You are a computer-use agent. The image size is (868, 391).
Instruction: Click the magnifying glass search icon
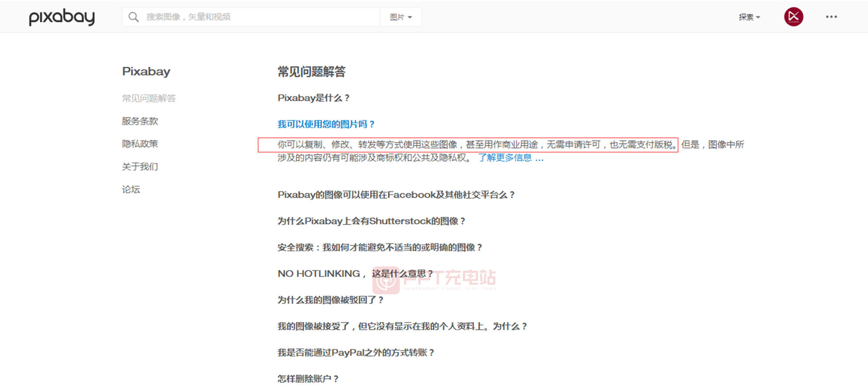(x=133, y=17)
